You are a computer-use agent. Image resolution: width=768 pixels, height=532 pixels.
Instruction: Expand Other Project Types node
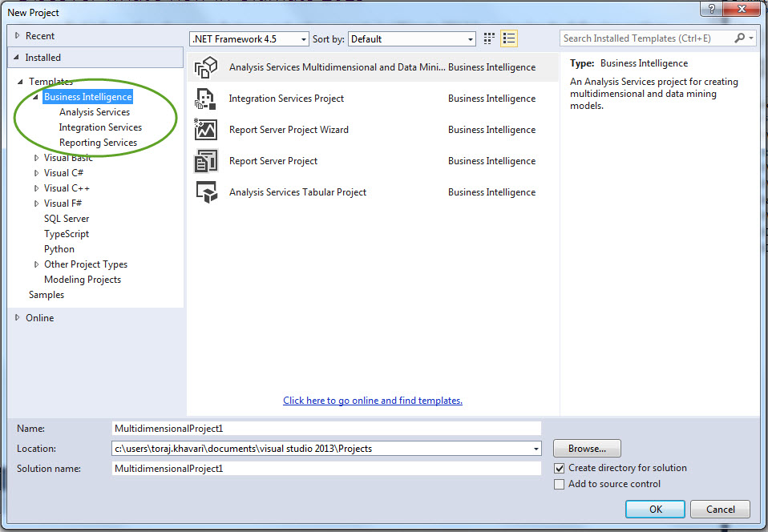36,264
